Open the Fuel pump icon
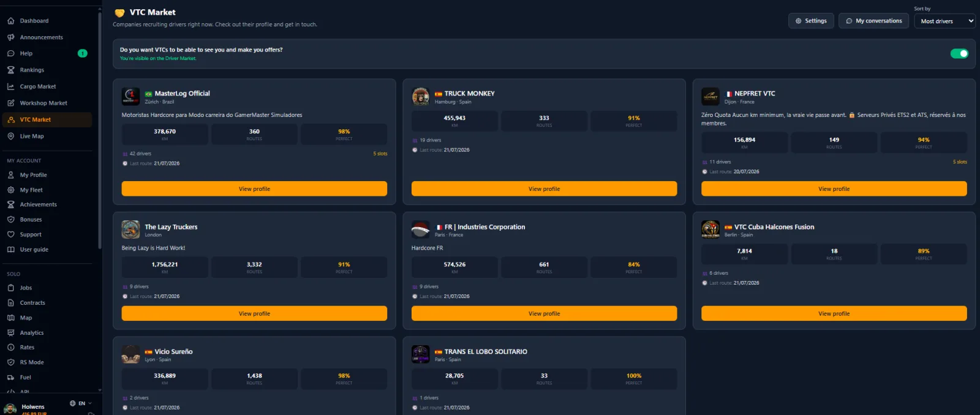The image size is (980, 415). [x=10, y=377]
